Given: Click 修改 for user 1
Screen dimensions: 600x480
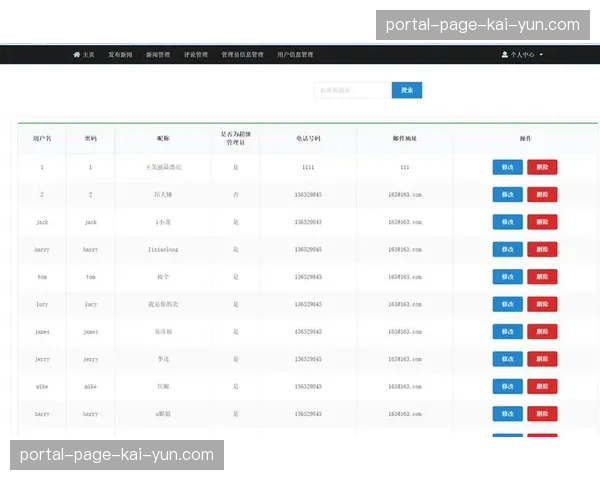Looking at the screenshot, I should [x=507, y=167].
